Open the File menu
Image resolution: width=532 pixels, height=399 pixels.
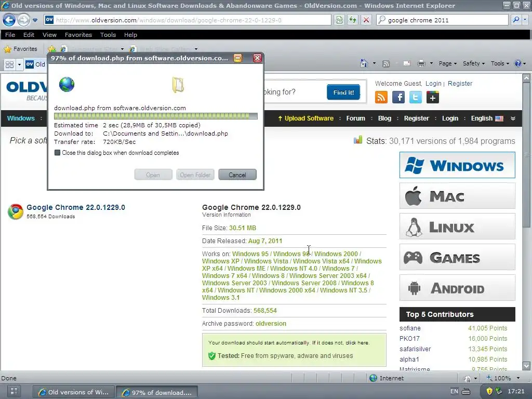10,35
